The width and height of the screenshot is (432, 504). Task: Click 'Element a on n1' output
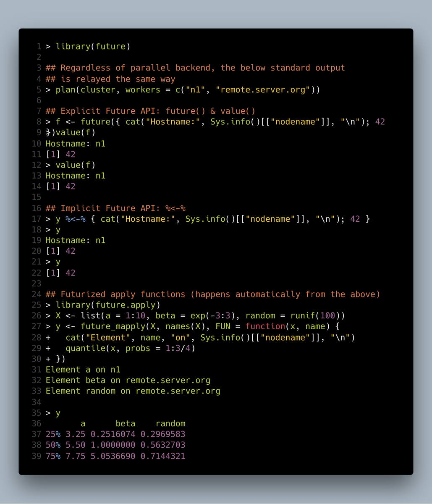click(x=83, y=370)
